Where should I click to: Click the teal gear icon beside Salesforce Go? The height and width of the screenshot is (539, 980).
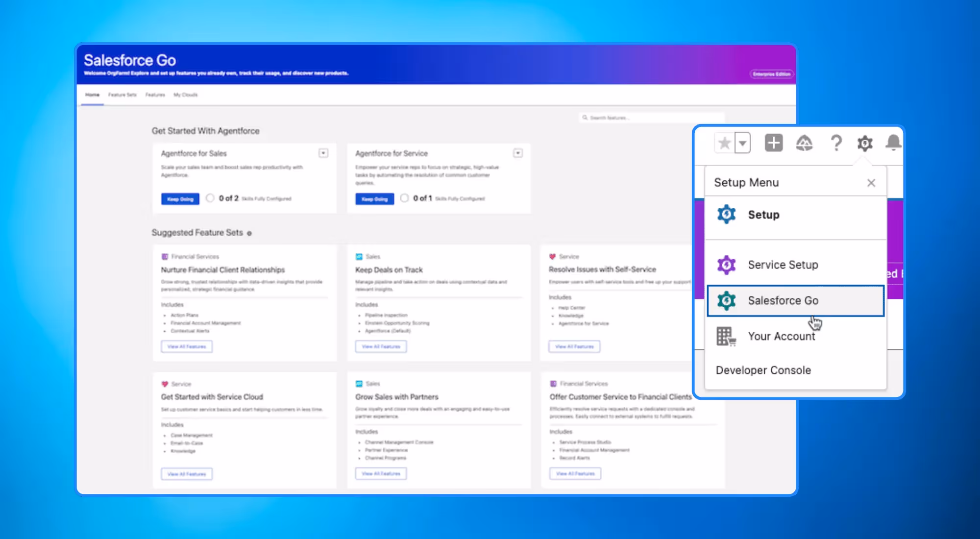pos(727,300)
